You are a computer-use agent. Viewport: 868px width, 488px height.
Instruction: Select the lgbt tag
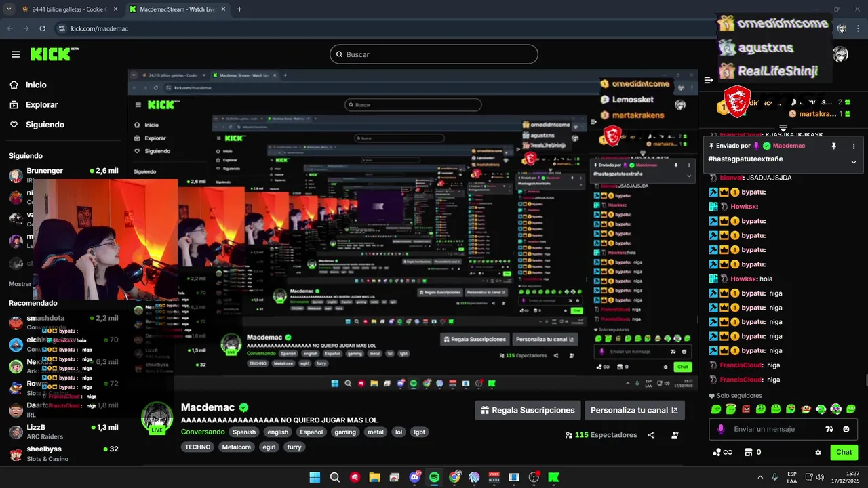420,432
